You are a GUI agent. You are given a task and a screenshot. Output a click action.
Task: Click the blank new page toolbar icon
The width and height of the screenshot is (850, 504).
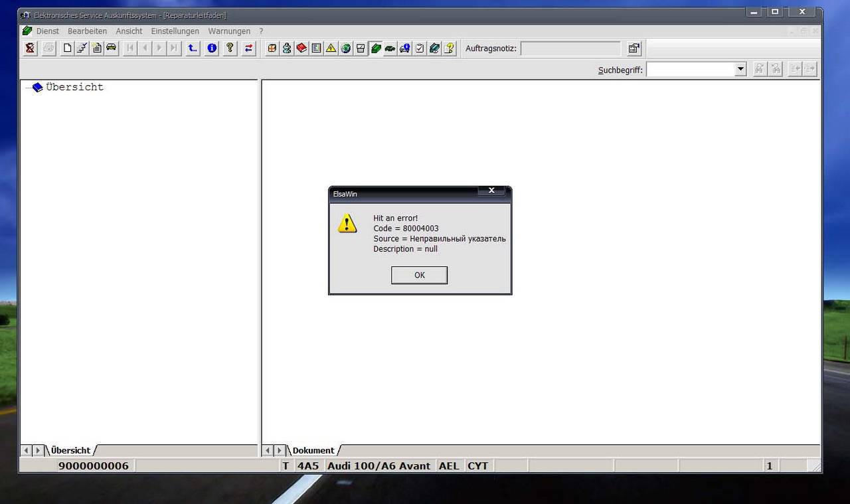pyautogui.click(x=67, y=48)
